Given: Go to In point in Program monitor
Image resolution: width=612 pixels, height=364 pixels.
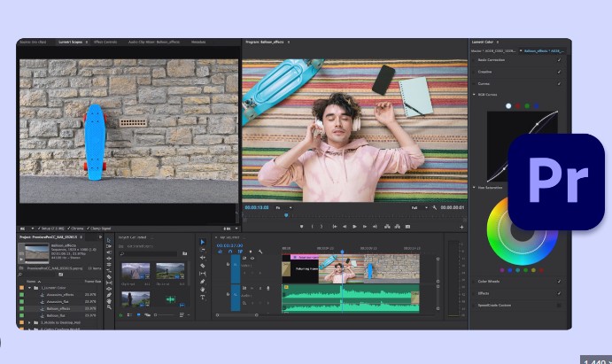Looking at the screenshot, I should click(335, 227).
